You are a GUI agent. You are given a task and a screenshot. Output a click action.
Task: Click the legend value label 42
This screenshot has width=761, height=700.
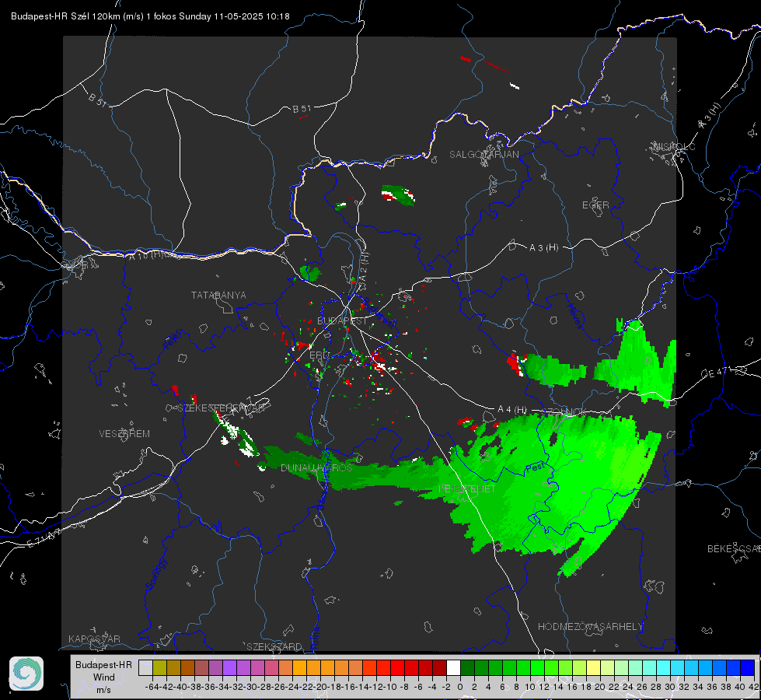point(753,687)
